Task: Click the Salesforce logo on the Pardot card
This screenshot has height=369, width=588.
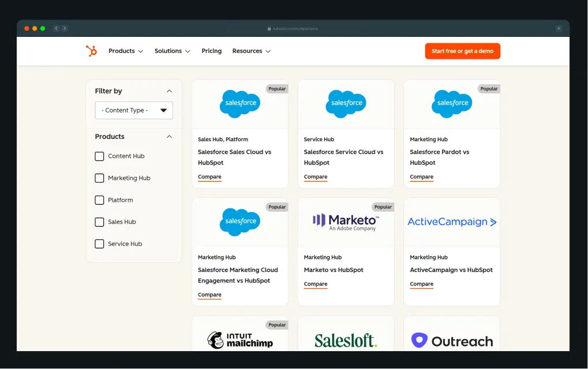Action: [452, 104]
